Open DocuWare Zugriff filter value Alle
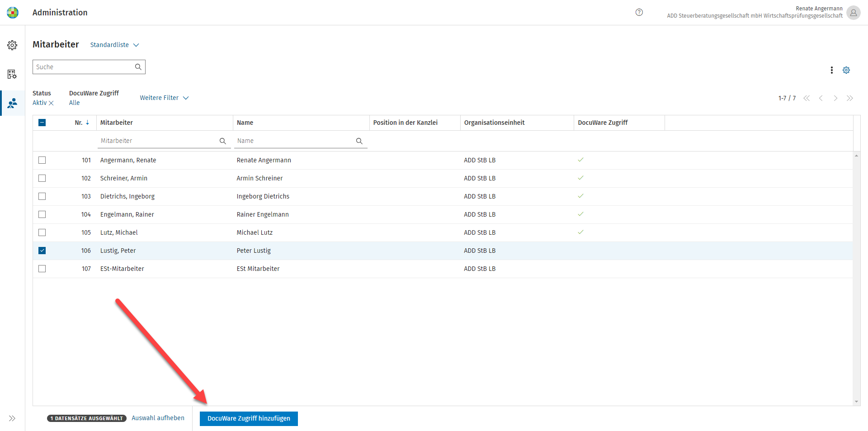The height and width of the screenshot is (431, 868). 74,103
